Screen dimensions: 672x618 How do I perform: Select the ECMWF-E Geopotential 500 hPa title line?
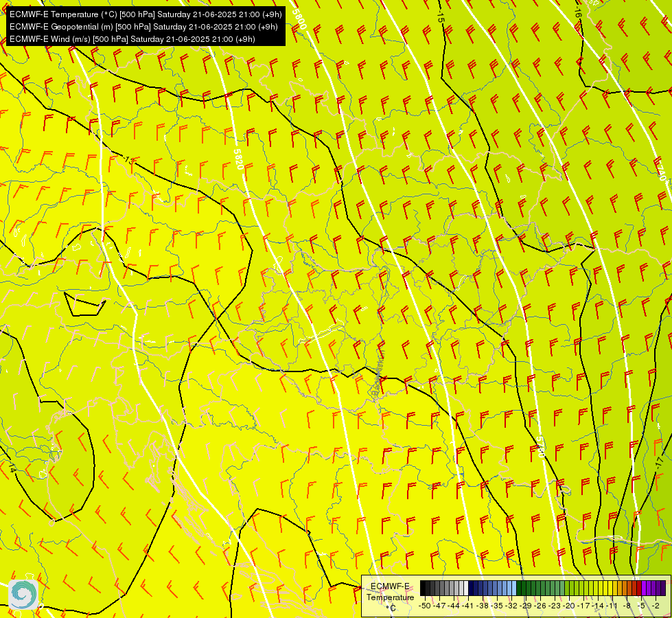[x=143, y=27]
